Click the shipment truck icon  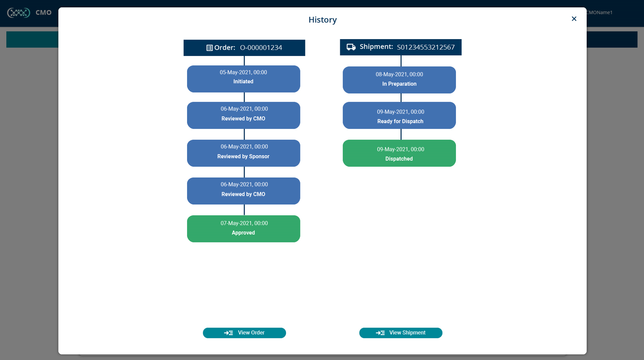pos(351,47)
